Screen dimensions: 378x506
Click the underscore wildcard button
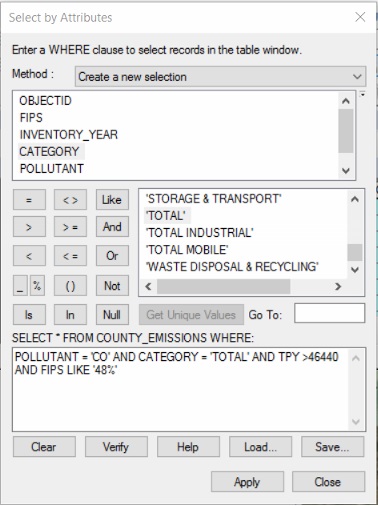pos(20,286)
